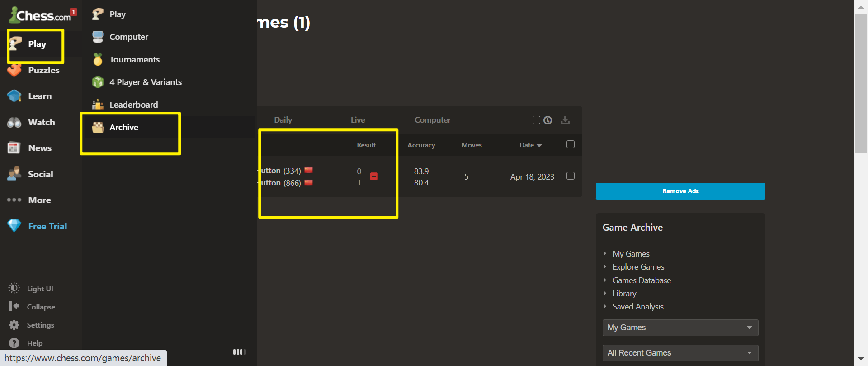Screen dimensions: 868x366
Task: Click the player rated (334)
Action: tap(280, 171)
